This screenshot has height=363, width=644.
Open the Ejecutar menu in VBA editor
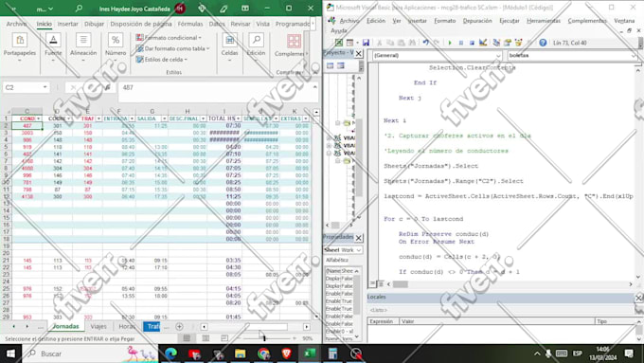[510, 21]
